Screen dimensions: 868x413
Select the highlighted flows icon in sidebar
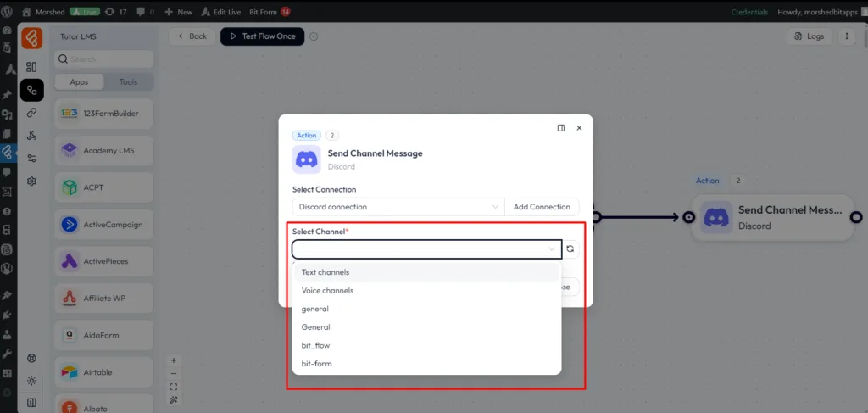(32, 90)
